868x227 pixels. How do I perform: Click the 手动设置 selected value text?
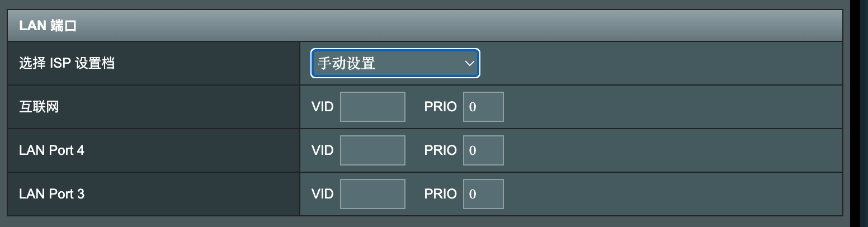(x=347, y=64)
